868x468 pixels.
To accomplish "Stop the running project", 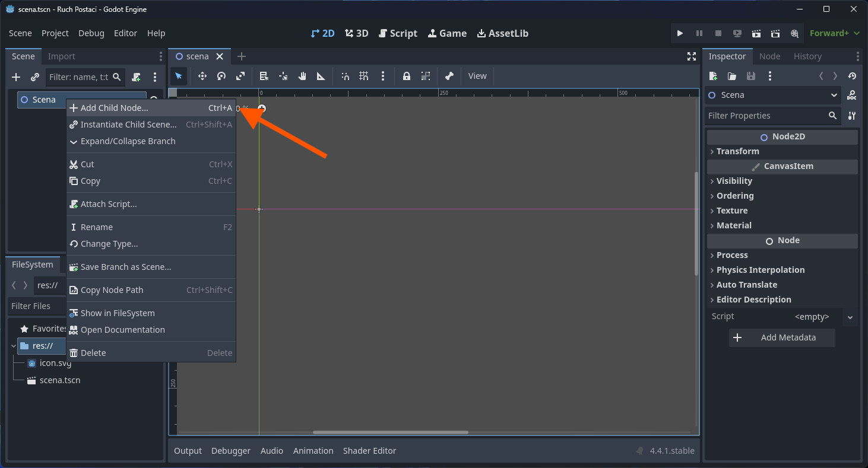I will pyautogui.click(x=718, y=33).
